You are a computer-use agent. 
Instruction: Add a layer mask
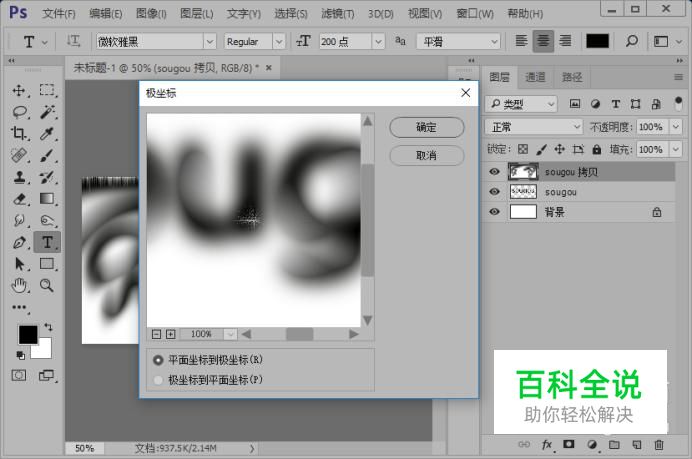(569, 444)
